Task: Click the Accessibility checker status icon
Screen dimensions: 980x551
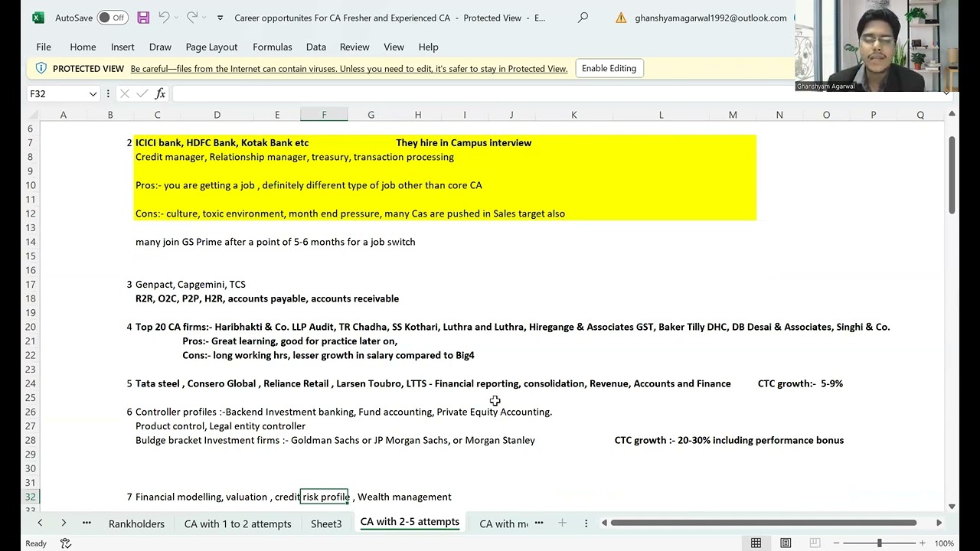Action: tap(66, 543)
